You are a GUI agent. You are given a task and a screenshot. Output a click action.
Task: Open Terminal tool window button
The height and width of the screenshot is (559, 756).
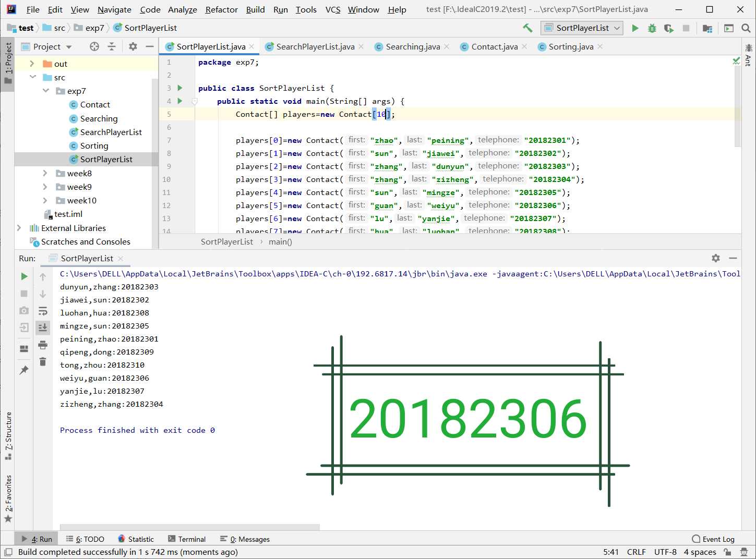187,539
